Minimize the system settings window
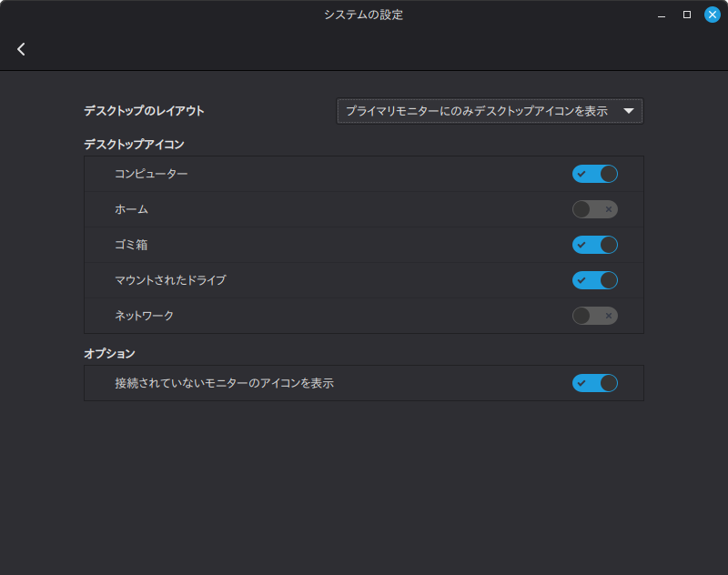728x575 pixels. [662, 15]
